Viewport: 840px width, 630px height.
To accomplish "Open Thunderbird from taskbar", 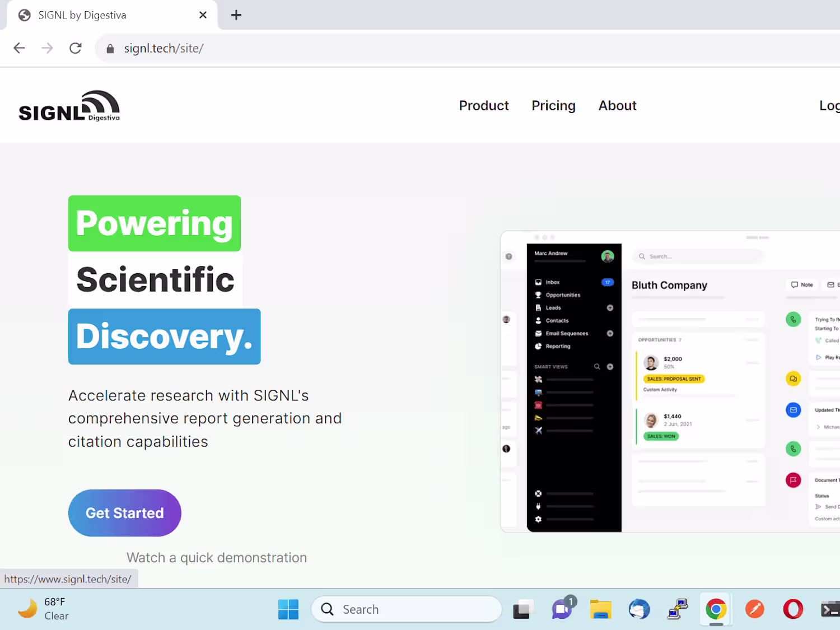I will click(639, 609).
